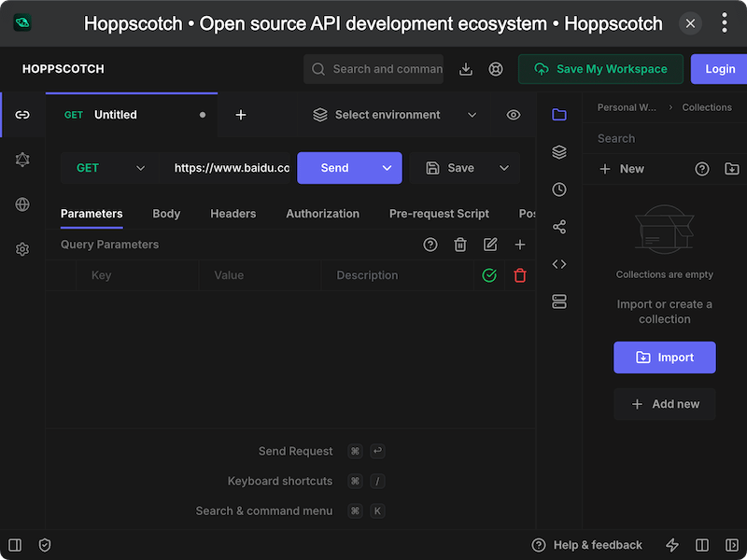
Task: Click the collections help question icon
Action: (702, 169)
